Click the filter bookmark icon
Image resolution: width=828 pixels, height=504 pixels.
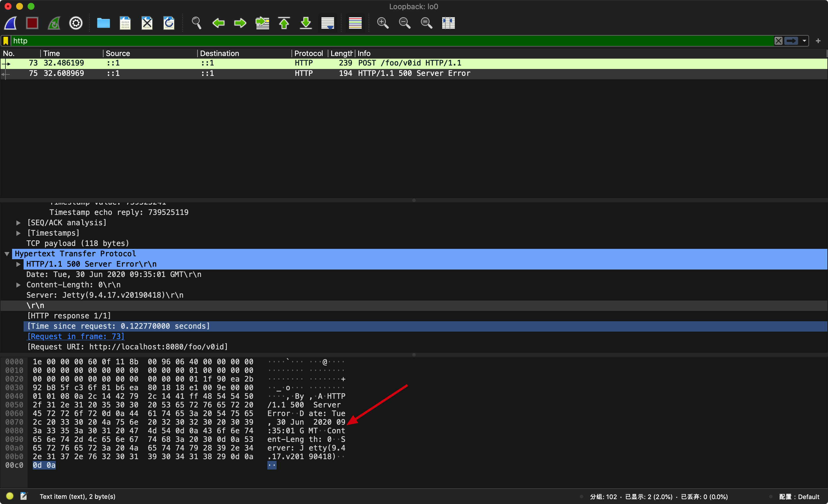pos(6,41)
